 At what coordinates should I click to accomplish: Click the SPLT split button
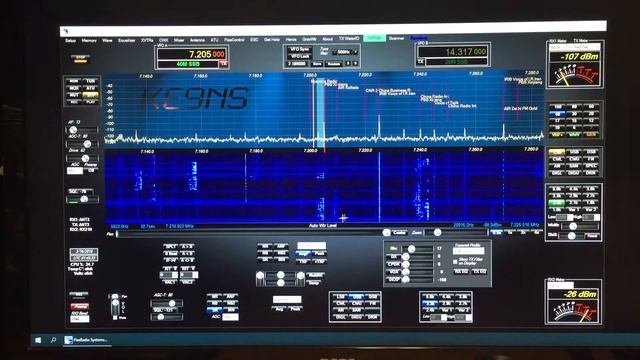[170, 247]
